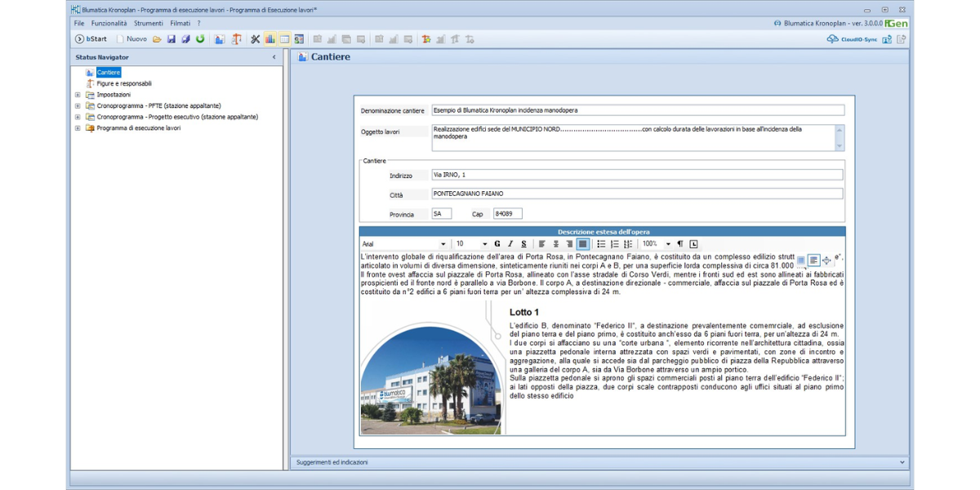The width and height of the screenshot is (980, 490).
Task: Click the Nuovo button
Action: [x=131, y=39]
